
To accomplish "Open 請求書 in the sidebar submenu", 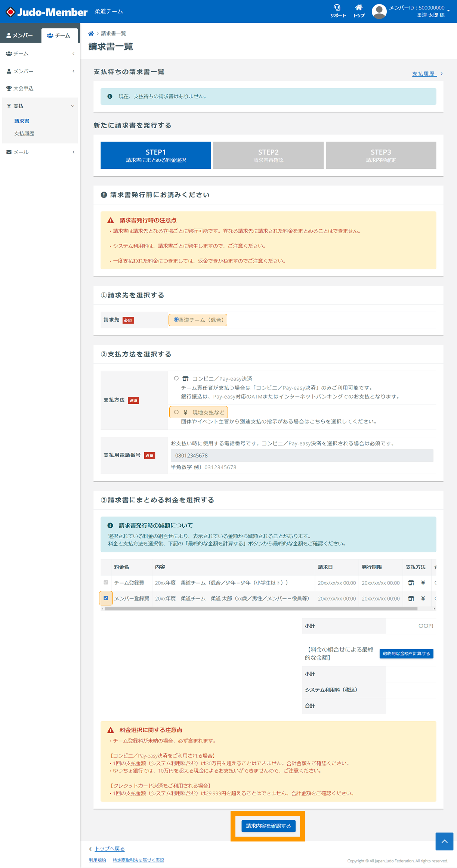I will (x=22, y=121).
